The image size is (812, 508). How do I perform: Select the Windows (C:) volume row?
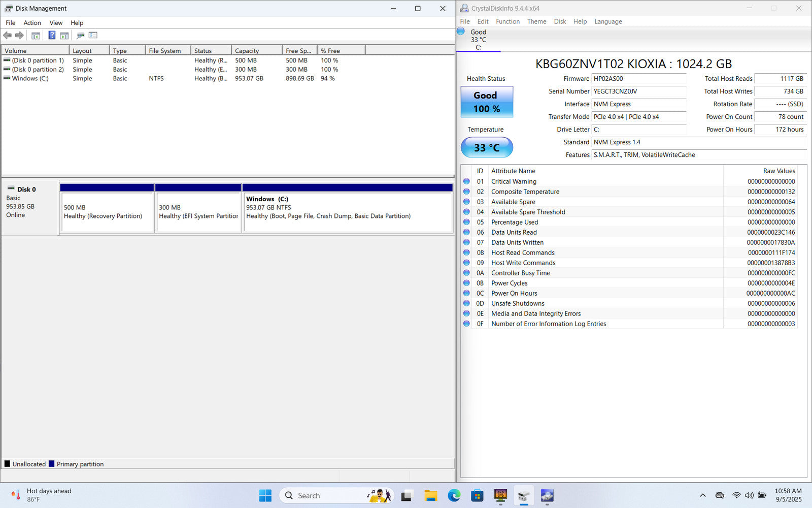point(30,79)
